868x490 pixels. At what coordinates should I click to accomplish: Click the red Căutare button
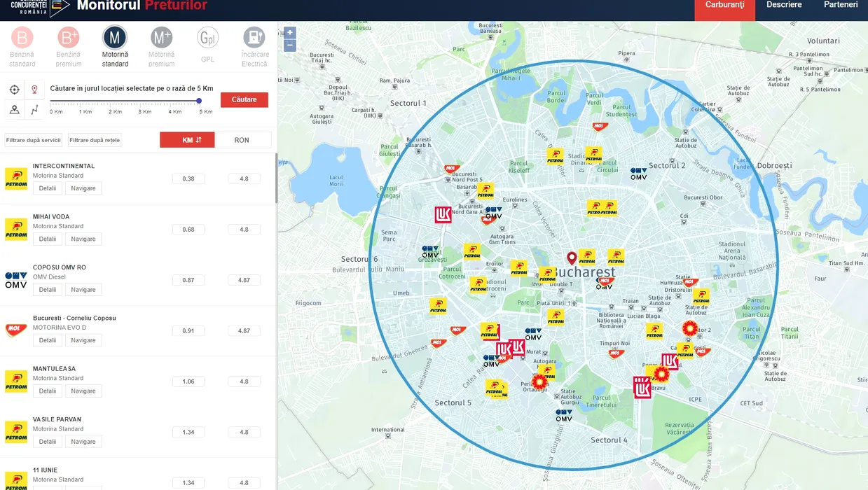tap(244, 99)
